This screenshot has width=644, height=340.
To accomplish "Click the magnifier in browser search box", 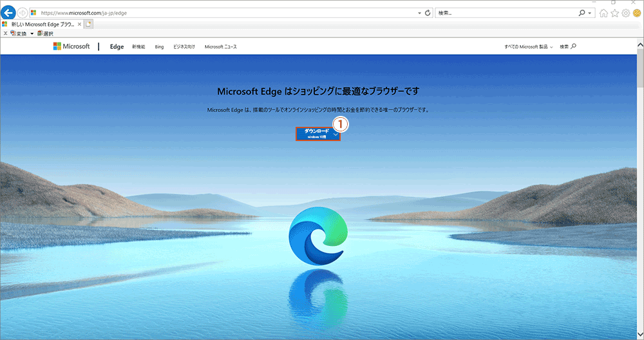I will click(582, 13).
